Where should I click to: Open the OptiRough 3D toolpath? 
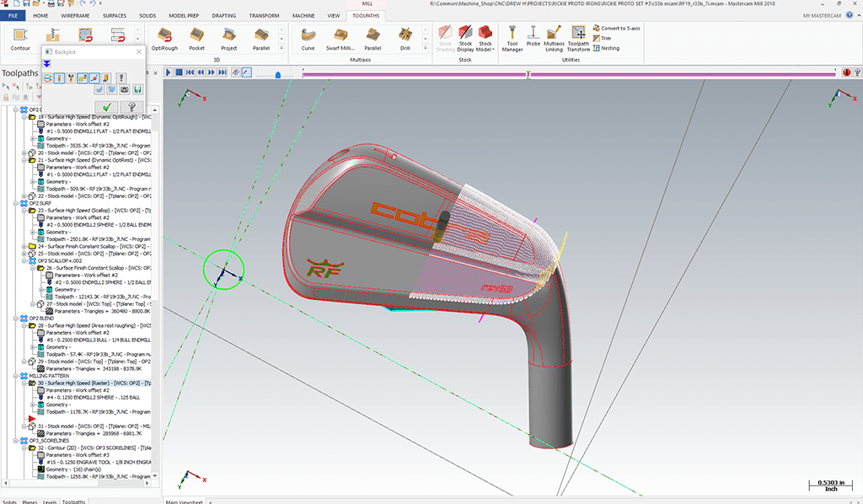[164, 39]
